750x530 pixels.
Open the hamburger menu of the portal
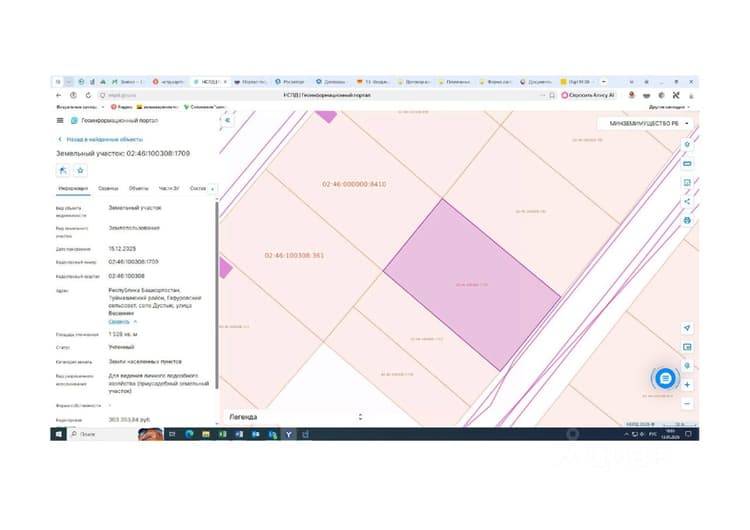(x=60, y=121)
